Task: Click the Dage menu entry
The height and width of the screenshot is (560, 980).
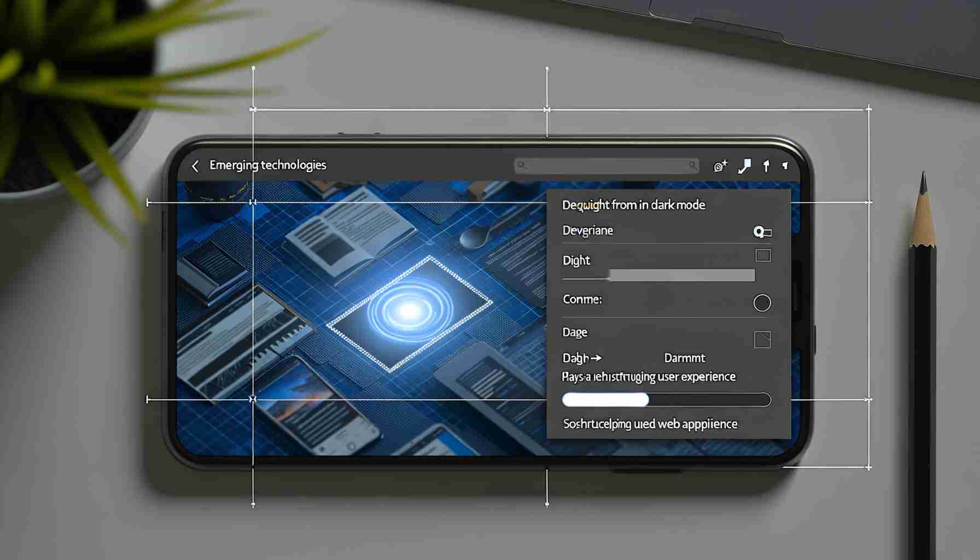Action: (x=575, y=332)
